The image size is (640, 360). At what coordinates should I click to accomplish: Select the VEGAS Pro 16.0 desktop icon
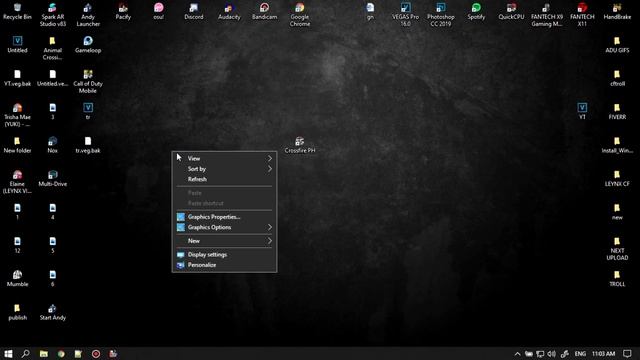[405, 14]
